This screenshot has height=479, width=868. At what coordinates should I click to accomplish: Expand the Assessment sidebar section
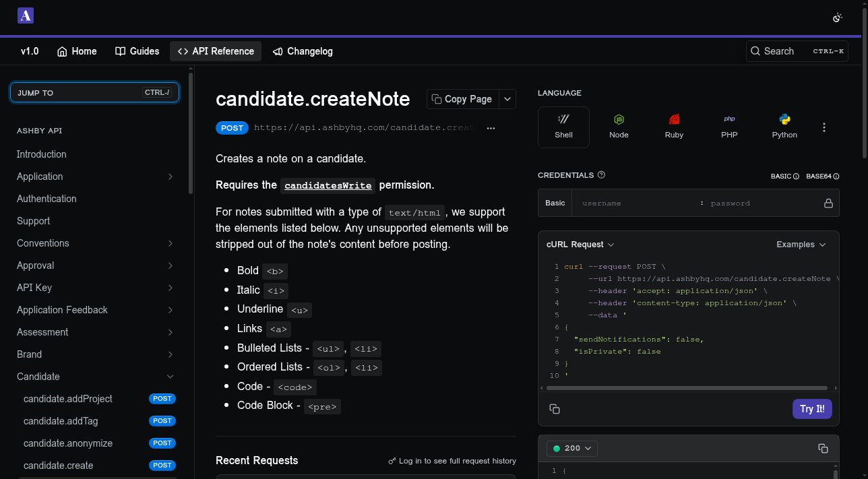tap(95, 332)
